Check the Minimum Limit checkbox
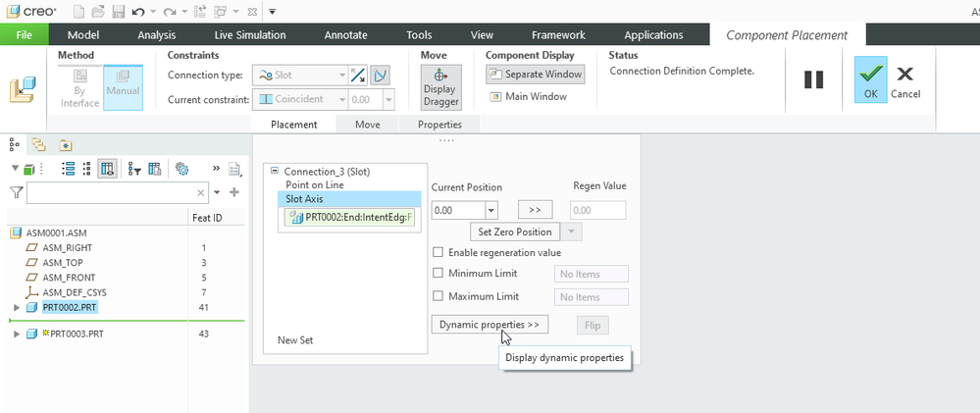The width and height of the screenshot is (980, 413). coord(438,273)
